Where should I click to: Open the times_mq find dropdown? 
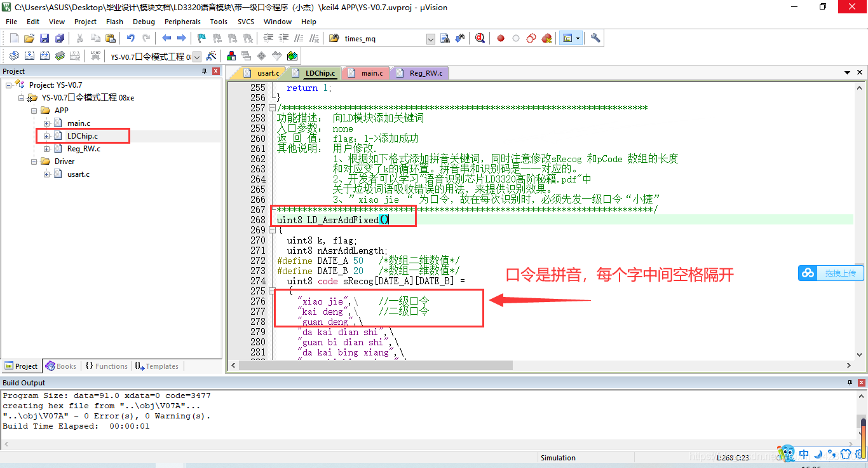(430, 39)
